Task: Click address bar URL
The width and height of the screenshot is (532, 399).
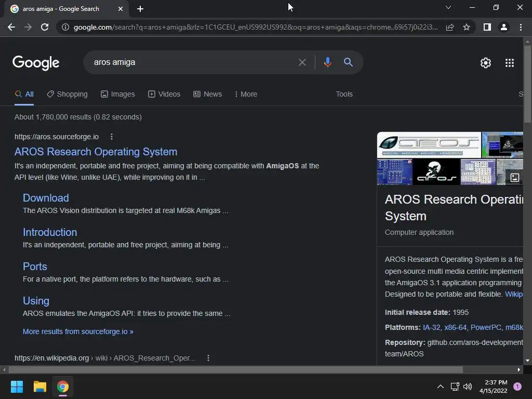Action: pyautogui.click(x=256, y=27)
